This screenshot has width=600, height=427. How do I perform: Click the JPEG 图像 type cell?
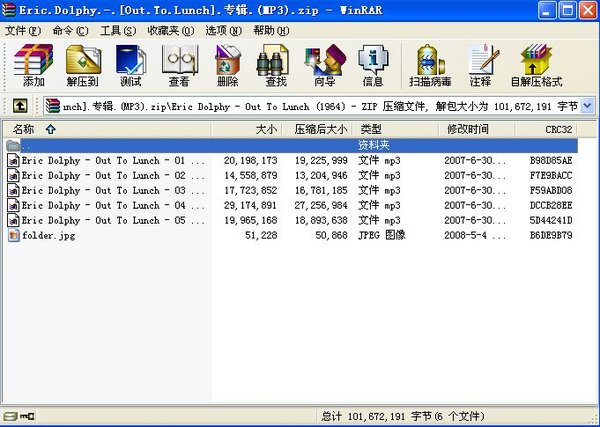(382, 235)
